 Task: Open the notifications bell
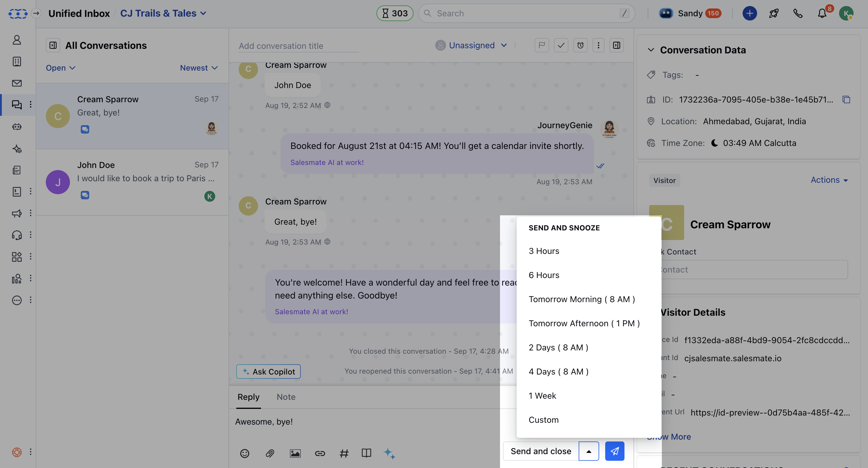click(822, 13)
